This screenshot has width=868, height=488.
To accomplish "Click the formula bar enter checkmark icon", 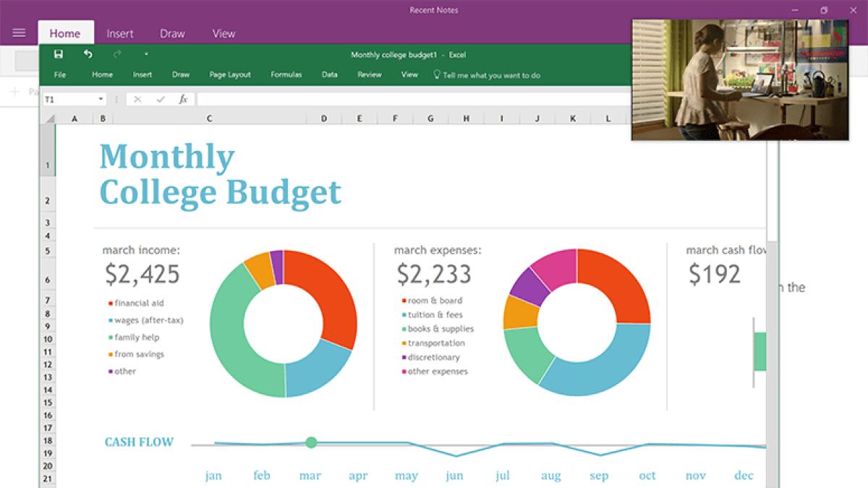I will tap(161, 99).
